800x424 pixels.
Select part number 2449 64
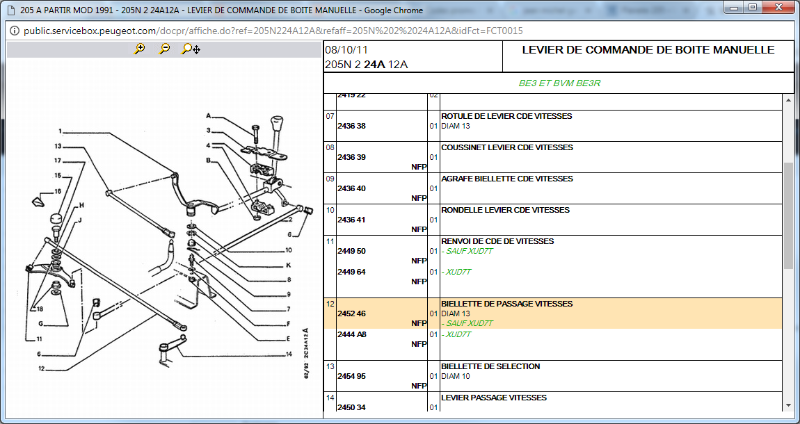352,272
